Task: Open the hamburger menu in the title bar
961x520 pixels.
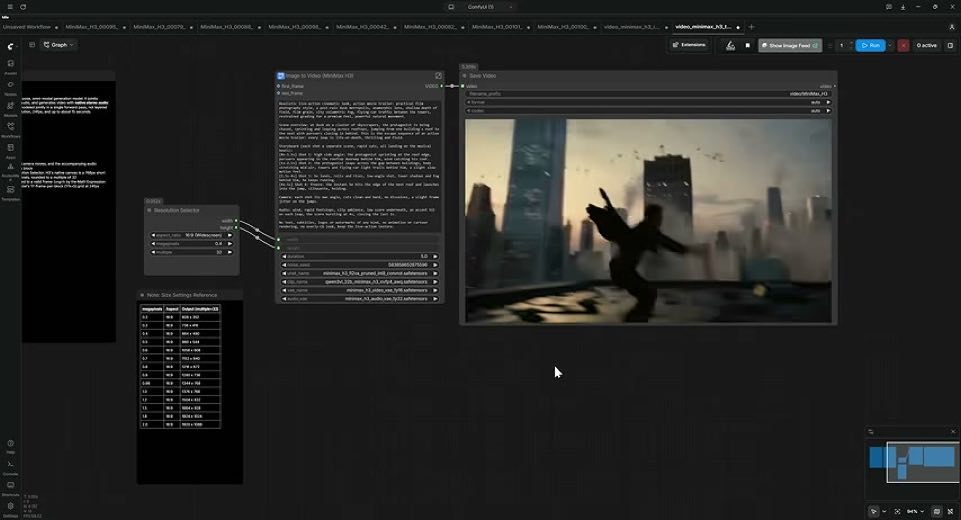Action: 10,7
